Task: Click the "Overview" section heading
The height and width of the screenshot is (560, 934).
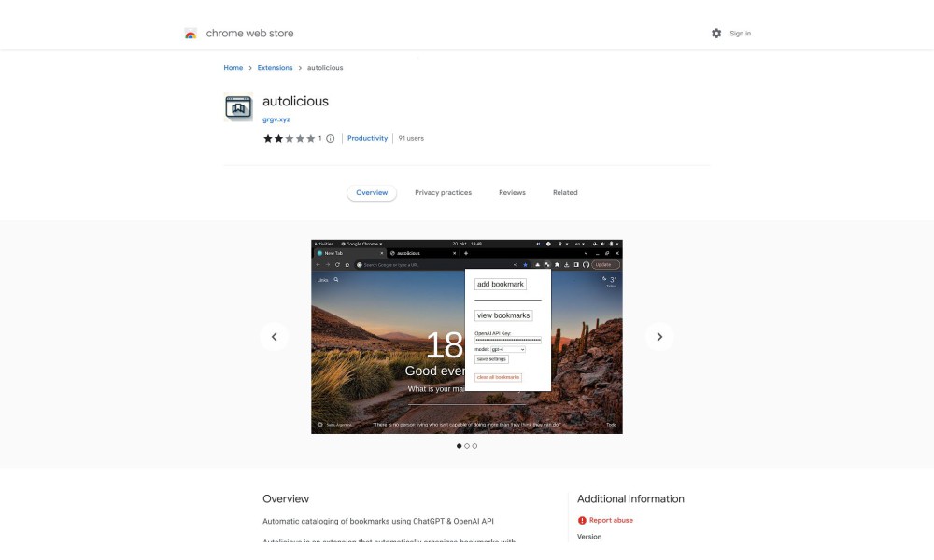Action: tap(286, 498)
